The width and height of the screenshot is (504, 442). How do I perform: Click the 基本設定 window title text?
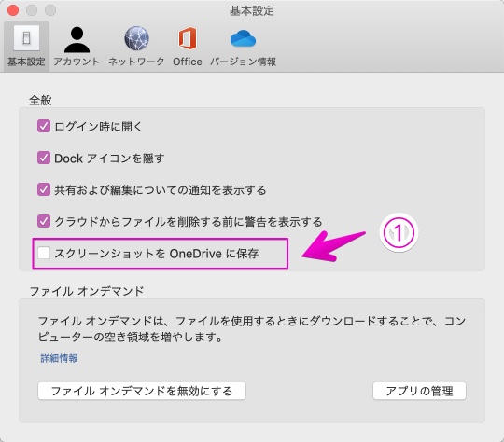tap(252, 10)
